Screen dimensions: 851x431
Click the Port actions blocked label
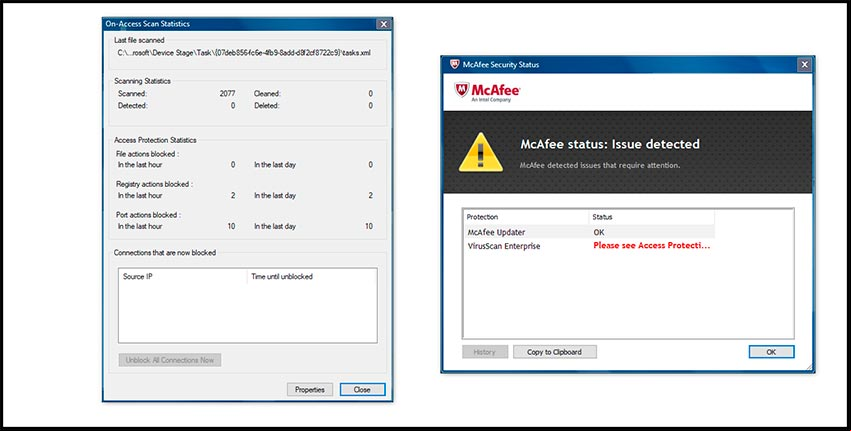coord(148,215)
